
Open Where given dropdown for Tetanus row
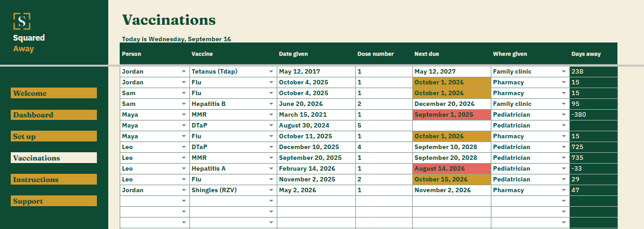pyautogui.click(x=564, y=72)
